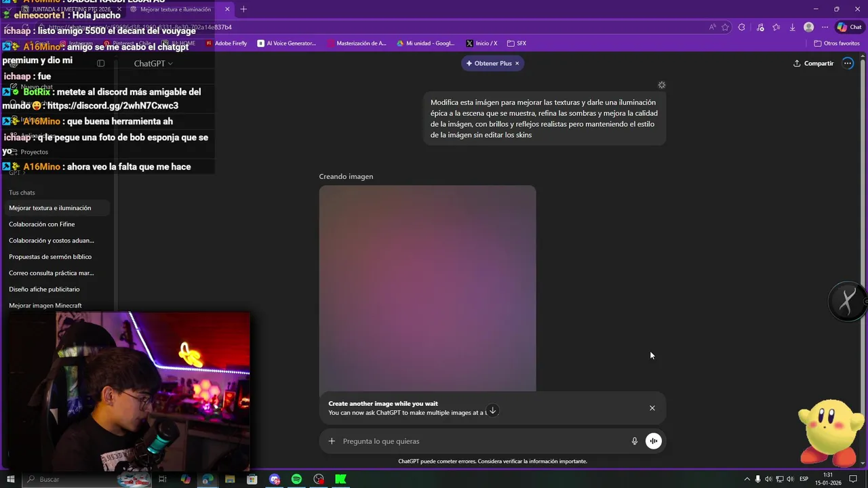Image resolution: width=868 pixels, height=488 pixels.
Task: Click the microphone dictation icon
Action: [635, 441]
